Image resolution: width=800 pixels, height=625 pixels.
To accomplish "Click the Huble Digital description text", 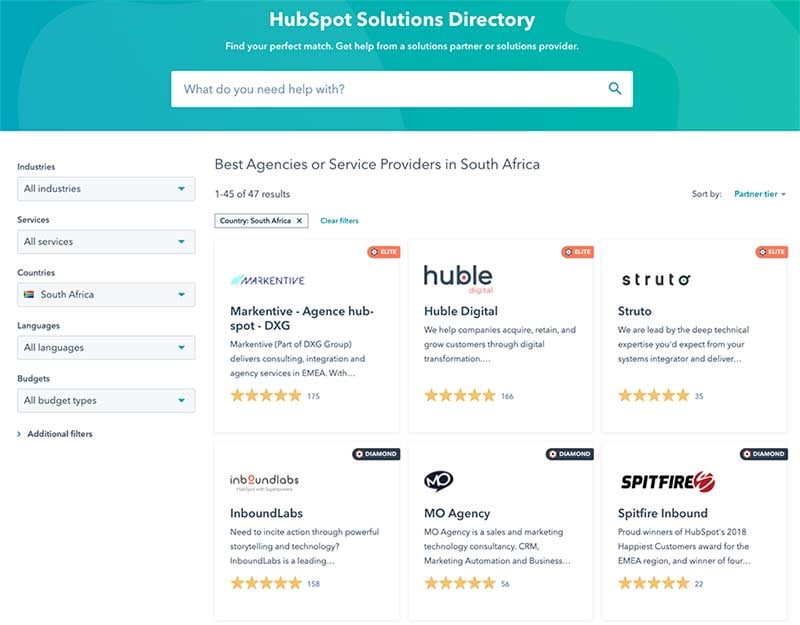I will pyautogui.click(x=499, y=344).
